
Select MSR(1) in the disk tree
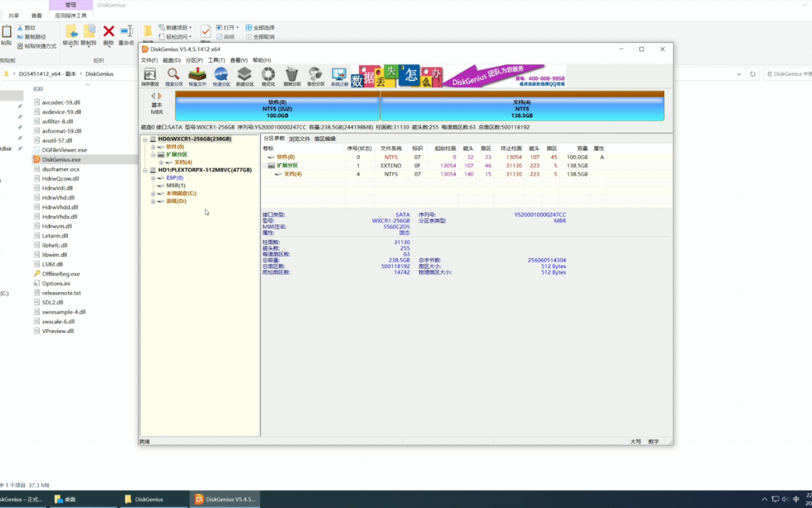tap(175, 186)
